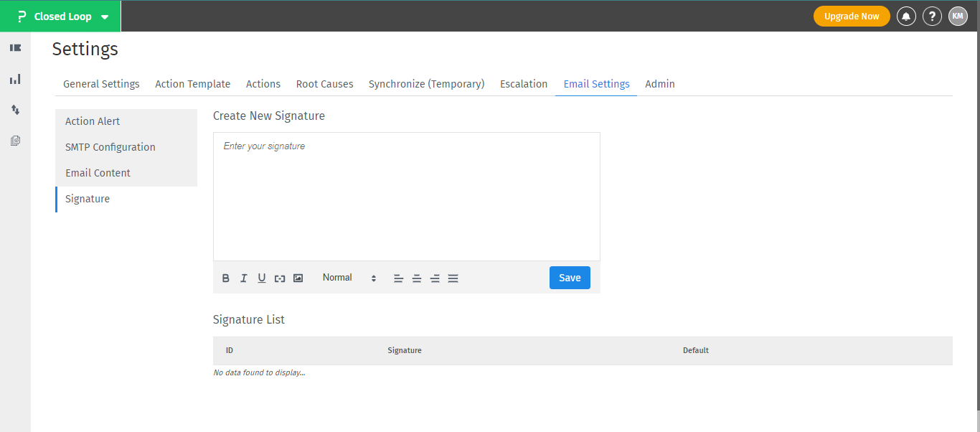Screen dimensions: 980x432
Task: Insert an image via the image icon
Action: point(298,278)
